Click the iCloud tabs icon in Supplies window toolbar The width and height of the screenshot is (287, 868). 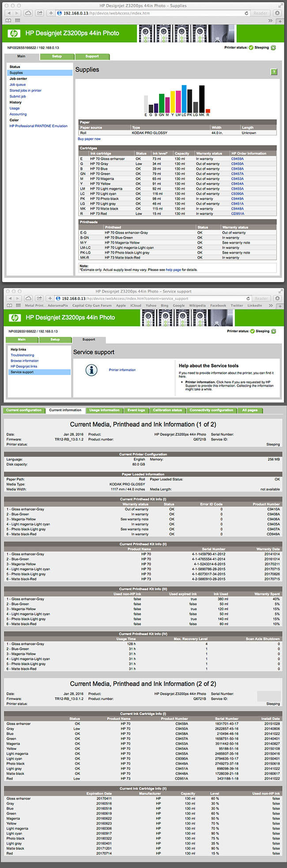28,13
